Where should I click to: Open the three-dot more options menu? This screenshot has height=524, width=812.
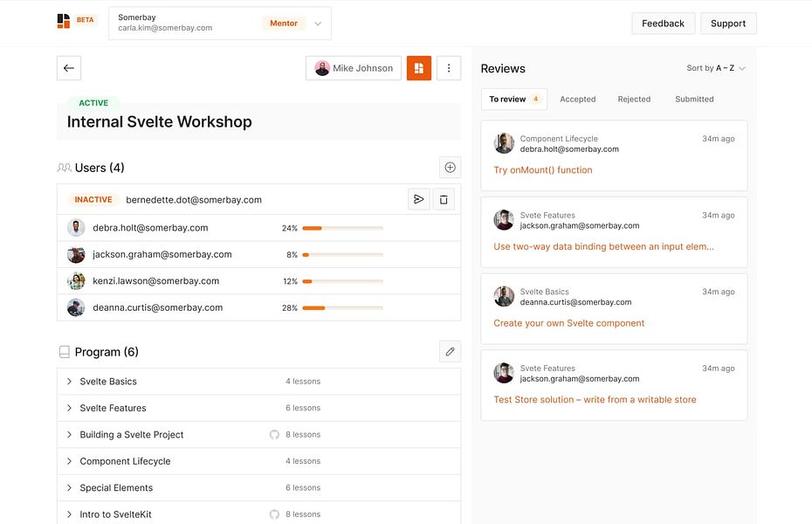(x=449, y=68)
